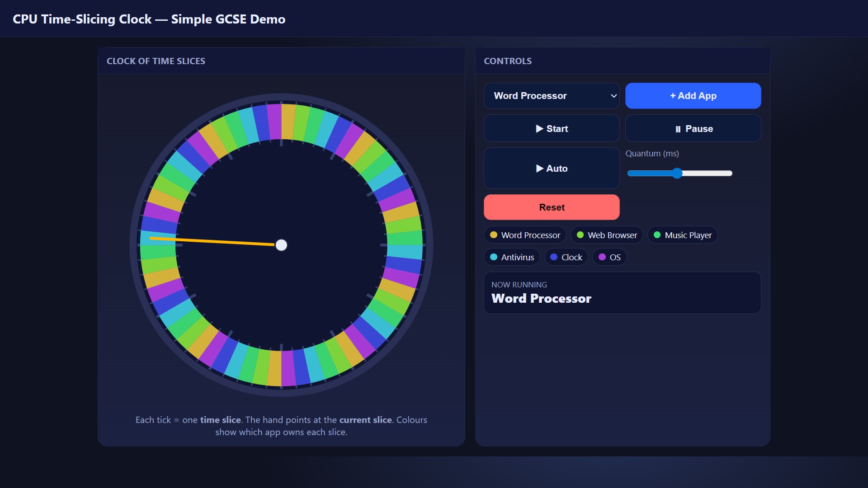Click the CPU Time-Slicing Clock title

[x=149, y=19]
